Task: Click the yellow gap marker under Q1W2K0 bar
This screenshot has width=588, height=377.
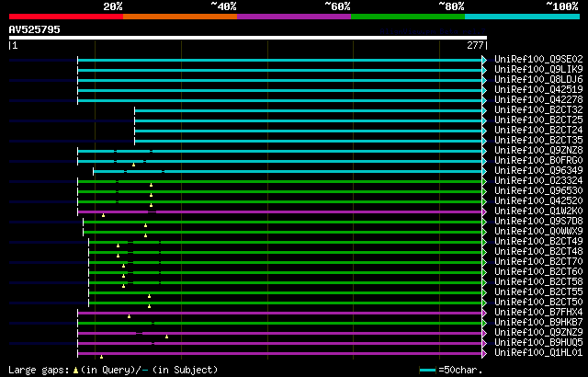Action: coord(103,215)
